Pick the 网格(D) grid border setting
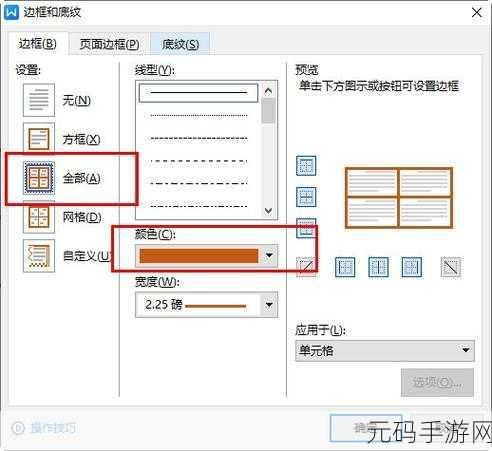The height and width of the screenshot is (451, 492). tap(39, 217)
